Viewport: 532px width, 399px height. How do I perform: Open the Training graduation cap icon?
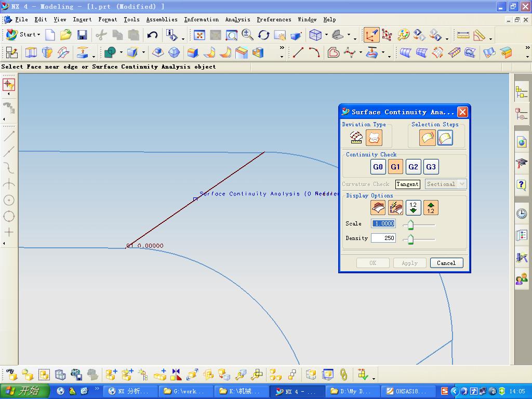[522, 164]
